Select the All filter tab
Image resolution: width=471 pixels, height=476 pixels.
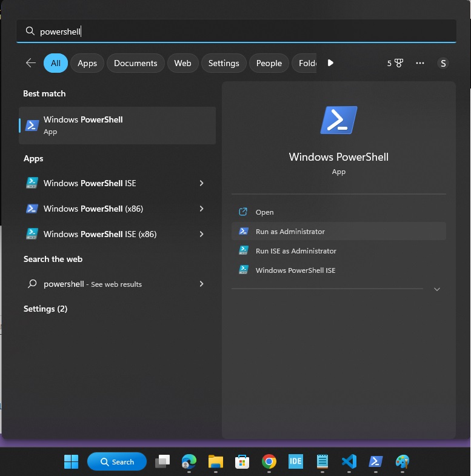click(56, 63)
